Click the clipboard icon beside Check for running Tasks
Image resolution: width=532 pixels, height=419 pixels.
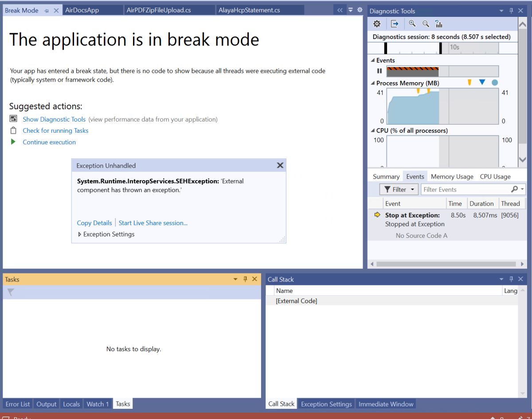(13, 130)
